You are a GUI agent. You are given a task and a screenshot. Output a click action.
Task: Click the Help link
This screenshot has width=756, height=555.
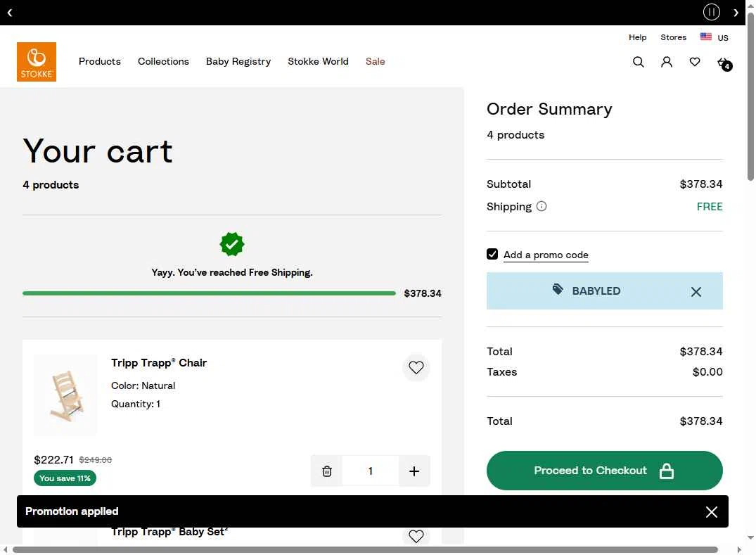tap(637, 37)
